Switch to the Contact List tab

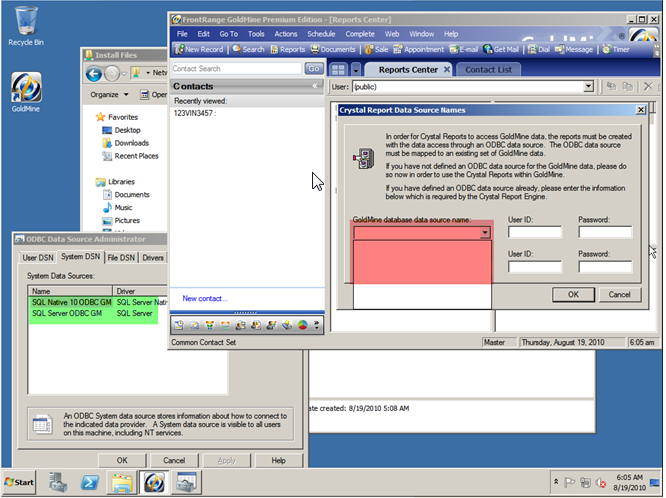[x=488, y=69]
